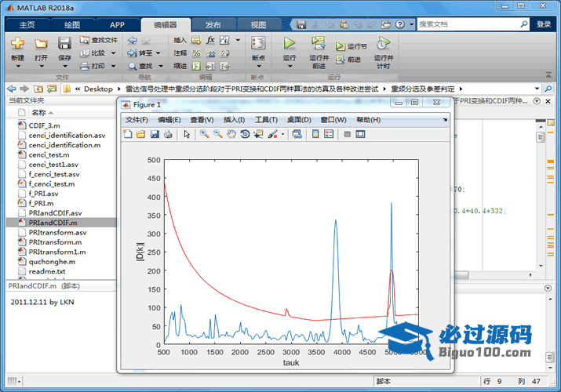
Task: Click the Rotate 3D tool icon
Action: (245, 134)
